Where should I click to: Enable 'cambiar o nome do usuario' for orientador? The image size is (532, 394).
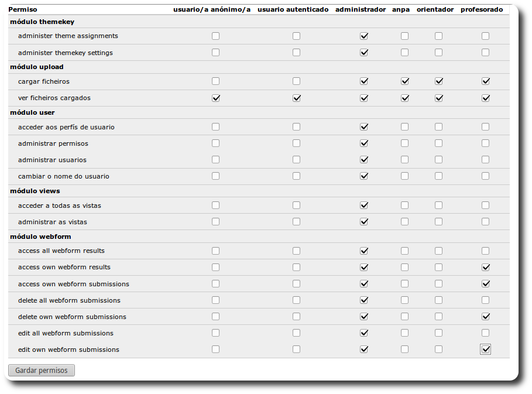click(x=438, y=176)
